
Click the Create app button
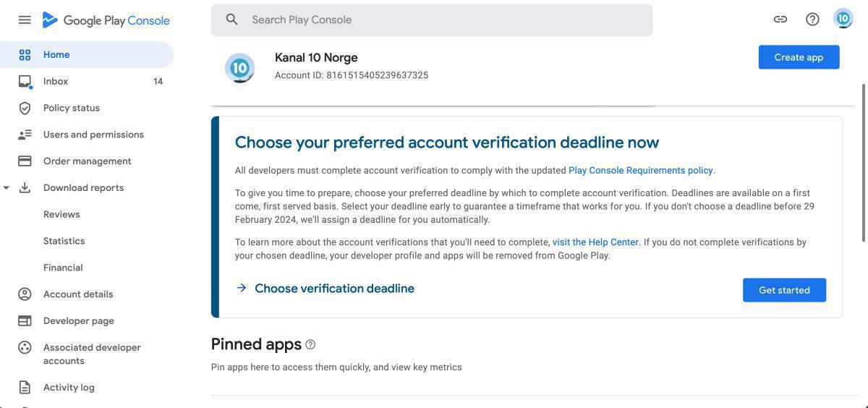pos(799,57)
